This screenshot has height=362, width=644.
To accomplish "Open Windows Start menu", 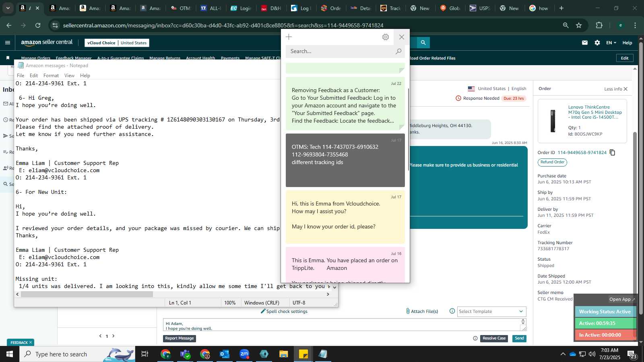I will coord(10,354).
